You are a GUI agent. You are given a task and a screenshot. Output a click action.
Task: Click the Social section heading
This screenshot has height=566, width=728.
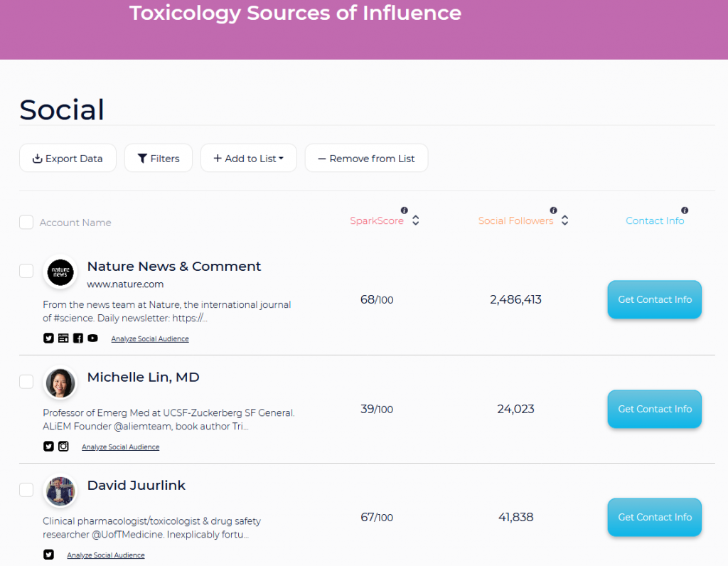pyautogui.click(x=62, y=110)
